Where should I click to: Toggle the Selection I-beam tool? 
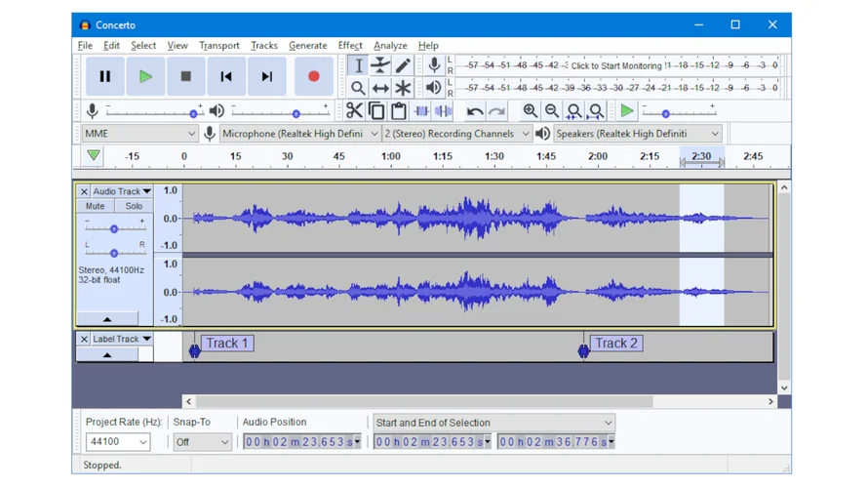[358, 65]
